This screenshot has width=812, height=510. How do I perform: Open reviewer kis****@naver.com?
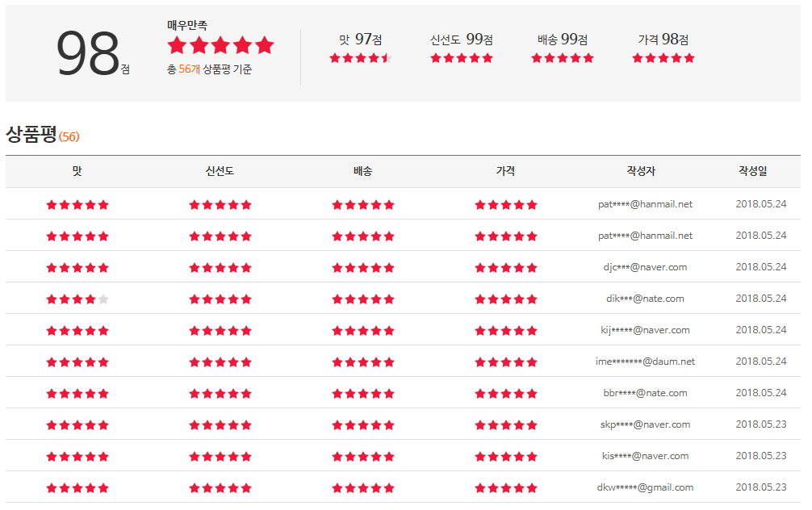(645, 456)
